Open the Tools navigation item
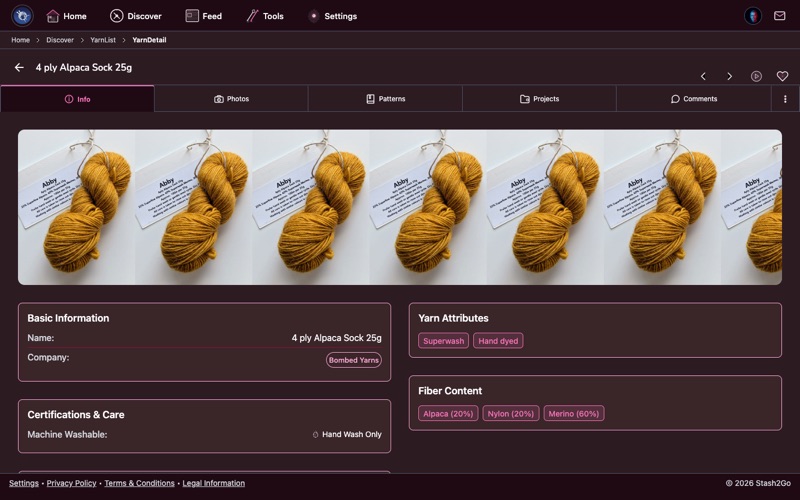800x500 pixels. click(265, 16)
